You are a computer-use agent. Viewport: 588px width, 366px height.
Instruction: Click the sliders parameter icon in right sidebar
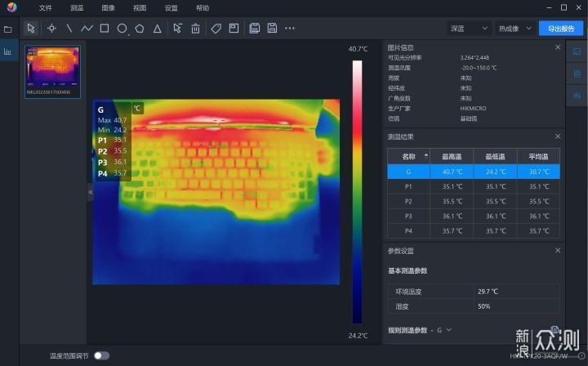(577, 96)
